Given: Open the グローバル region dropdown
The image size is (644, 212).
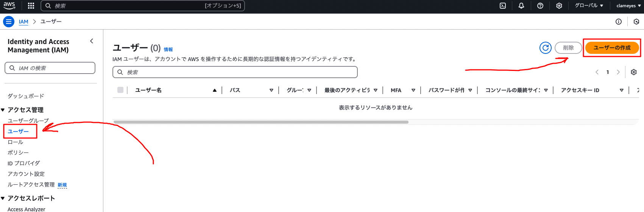Looking at the screenshot, I should click(x=589, y=6).
